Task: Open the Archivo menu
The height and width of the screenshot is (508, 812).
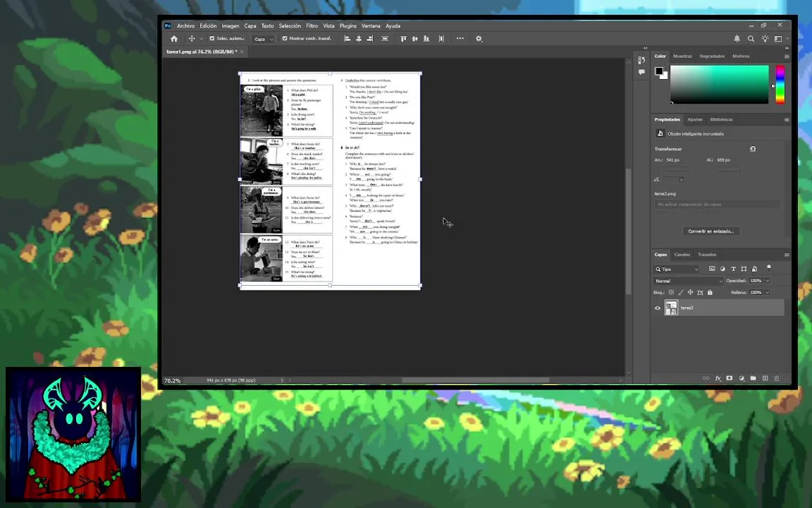Action: 185,26
